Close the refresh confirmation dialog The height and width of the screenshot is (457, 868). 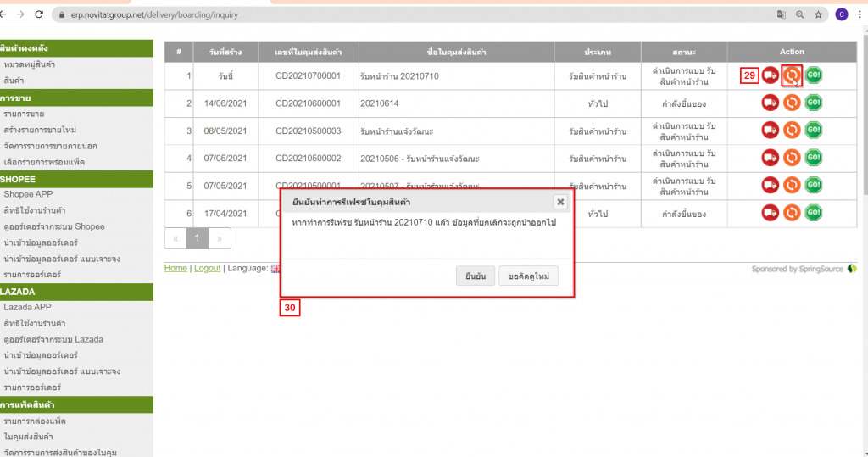pyautogui.click(x=559, y=202)
